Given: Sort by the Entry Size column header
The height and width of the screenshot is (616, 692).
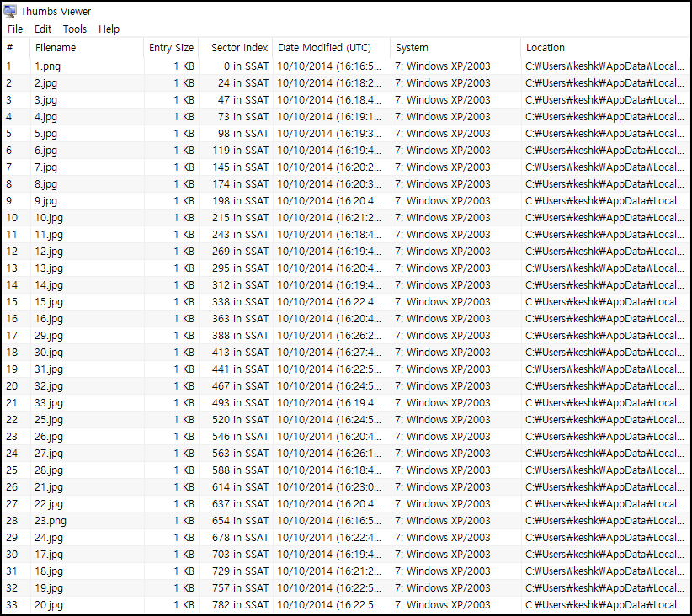Looking at the screenshot, I should pyautogui.click(x=171, y=48).
